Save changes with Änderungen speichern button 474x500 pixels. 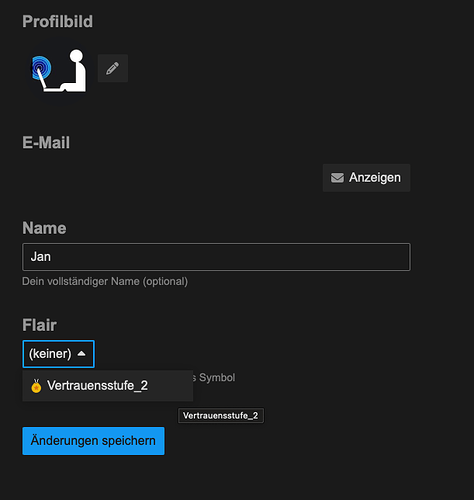coord(93,441)
